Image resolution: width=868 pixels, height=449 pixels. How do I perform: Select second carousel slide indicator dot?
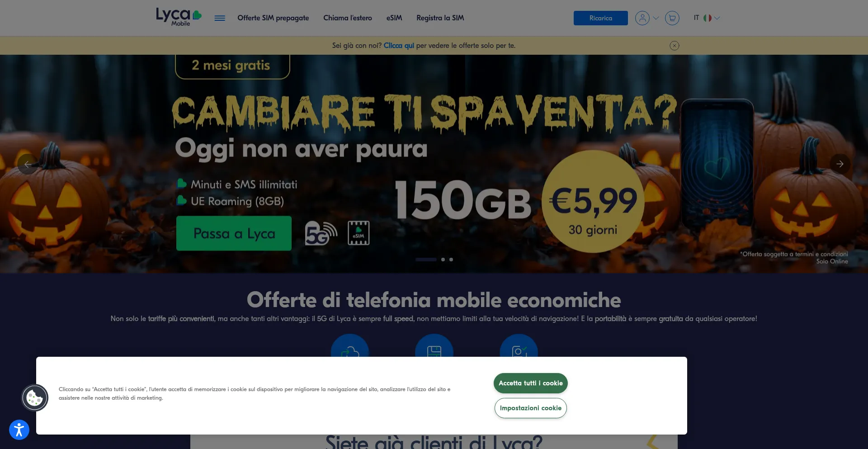click(x=443, y=260)
